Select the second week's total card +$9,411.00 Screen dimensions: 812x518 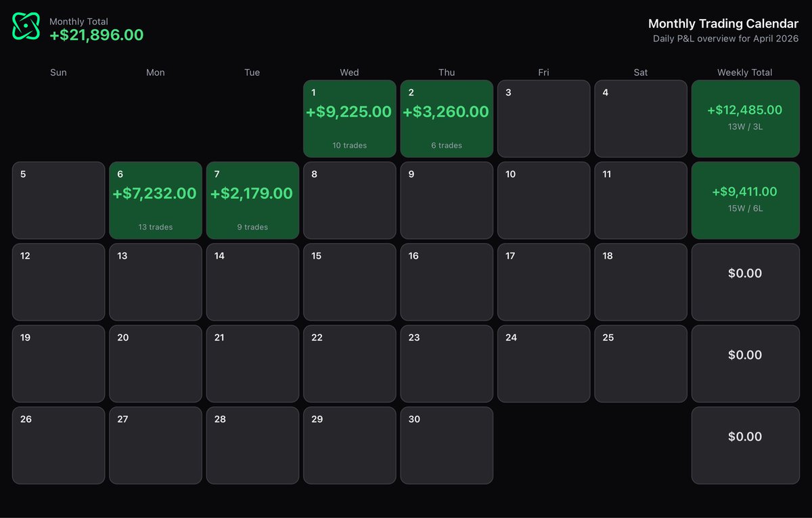[x=745, y=200]
